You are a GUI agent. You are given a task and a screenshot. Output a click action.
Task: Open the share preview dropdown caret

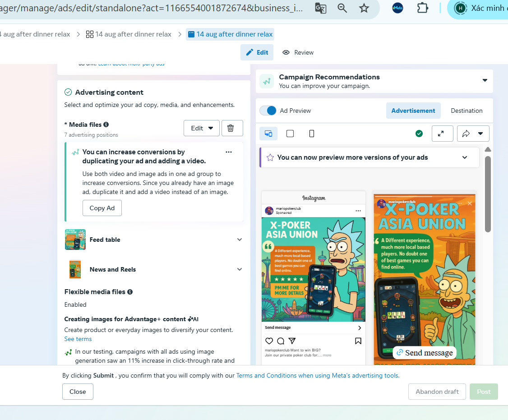480,134
